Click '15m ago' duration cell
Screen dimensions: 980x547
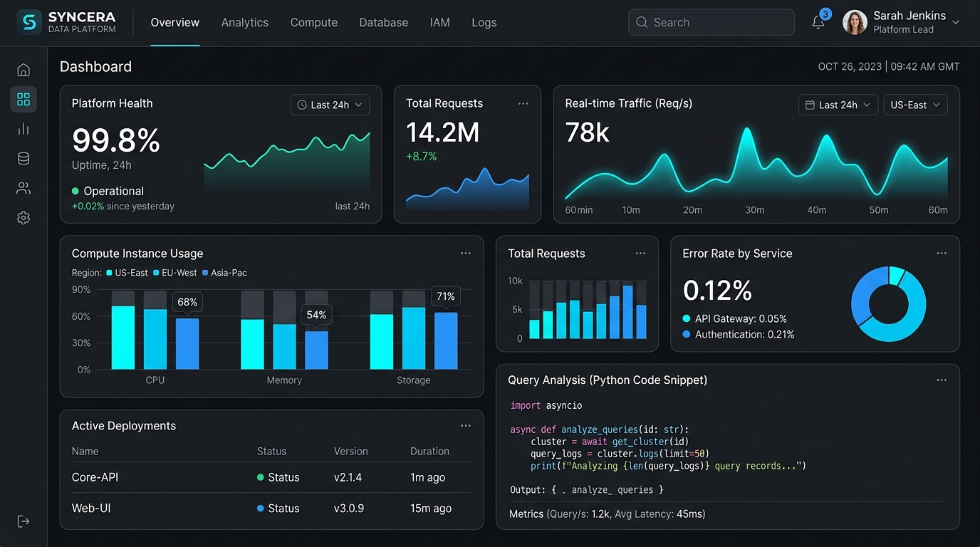click(431, 509)
